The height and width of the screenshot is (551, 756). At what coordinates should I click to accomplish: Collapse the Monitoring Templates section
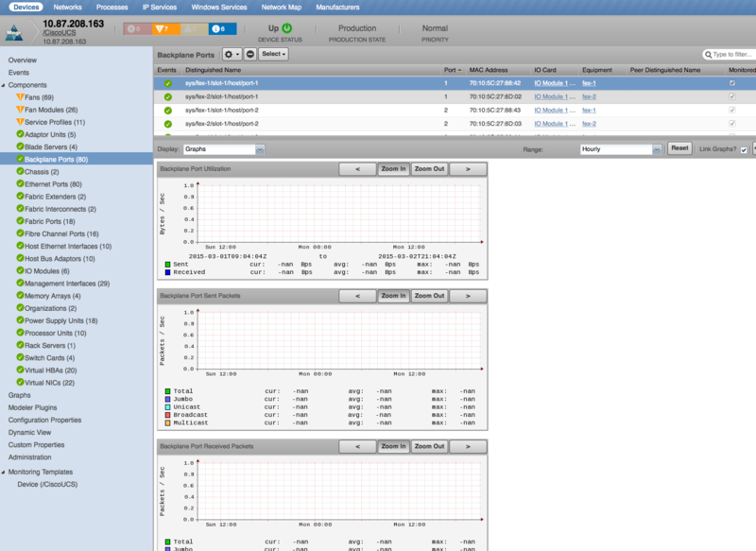[4, 473]
